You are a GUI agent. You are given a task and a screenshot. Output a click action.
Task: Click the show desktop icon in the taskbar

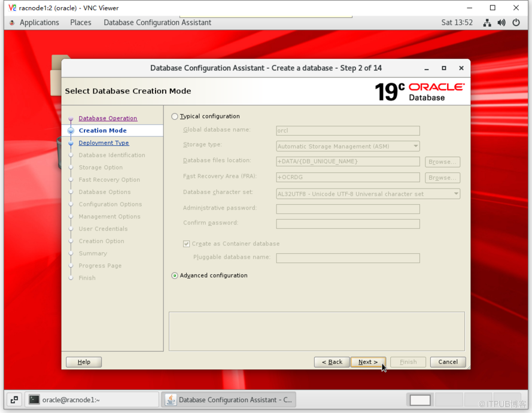point(14,400)
